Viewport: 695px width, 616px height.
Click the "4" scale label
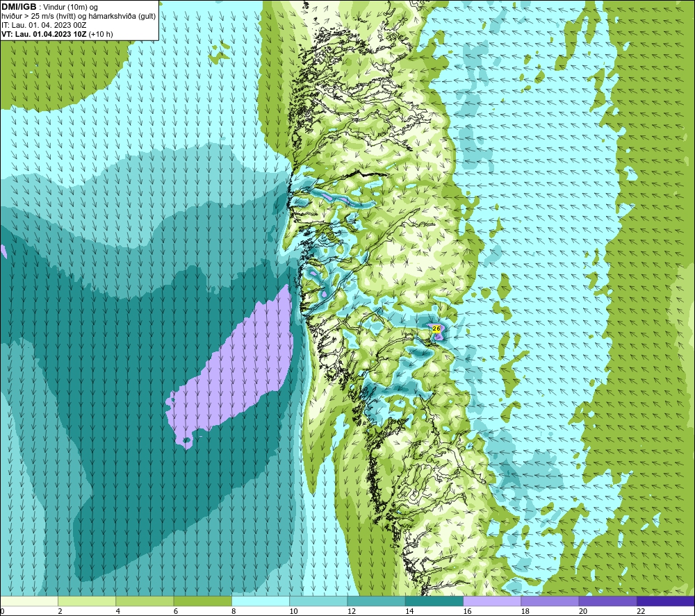(118, 611)
